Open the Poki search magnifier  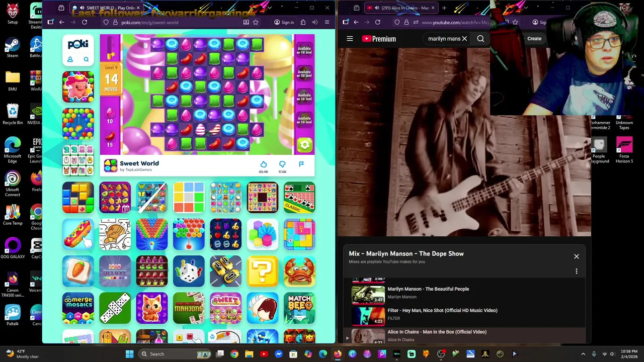tap(86, 60)
